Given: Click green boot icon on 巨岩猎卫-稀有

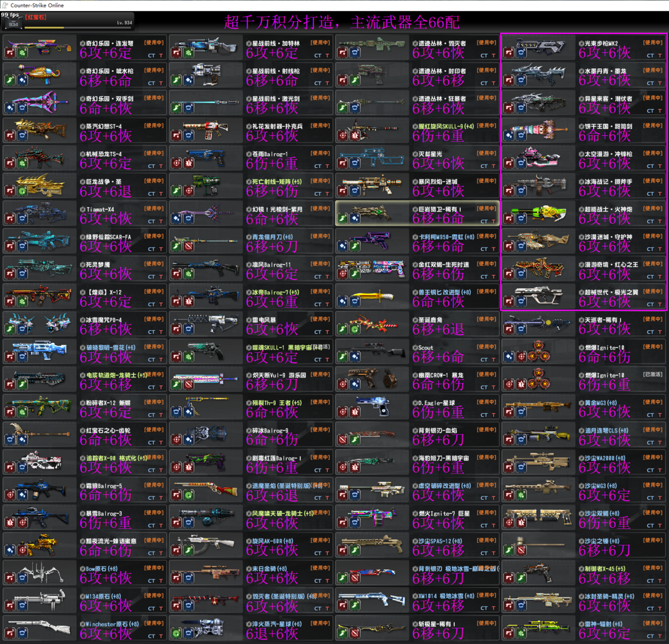Looking at the screenshot, I should pos(343,219).
